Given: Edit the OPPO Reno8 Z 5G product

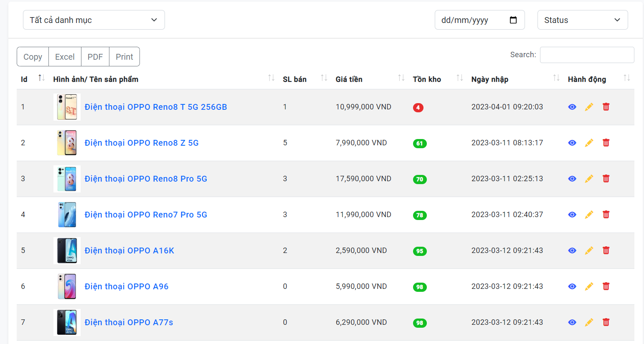Looking at the screenshot, I should point(589,143).
